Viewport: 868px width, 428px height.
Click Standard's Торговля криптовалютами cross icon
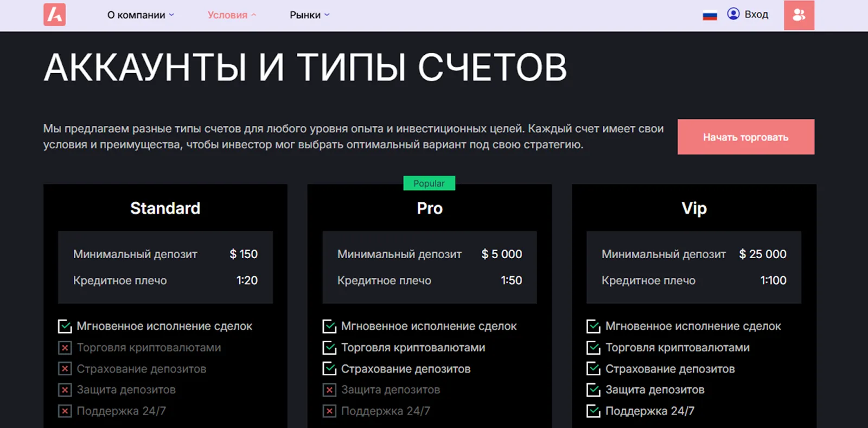65,348
